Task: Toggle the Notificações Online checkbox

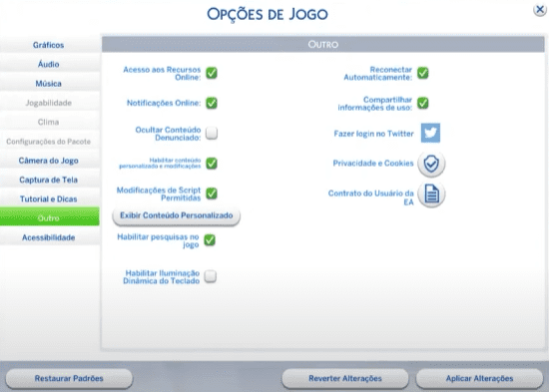Action: click(212, 103)
